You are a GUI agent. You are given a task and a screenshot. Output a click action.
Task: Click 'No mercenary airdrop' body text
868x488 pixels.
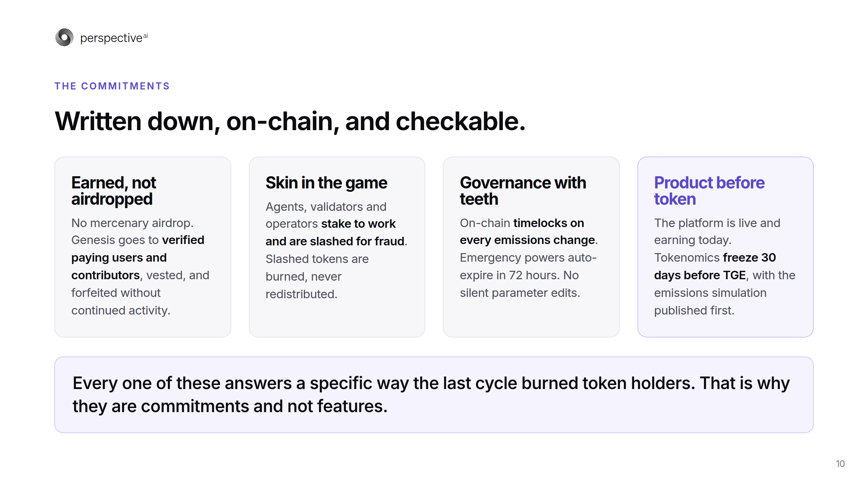point(132,223)
